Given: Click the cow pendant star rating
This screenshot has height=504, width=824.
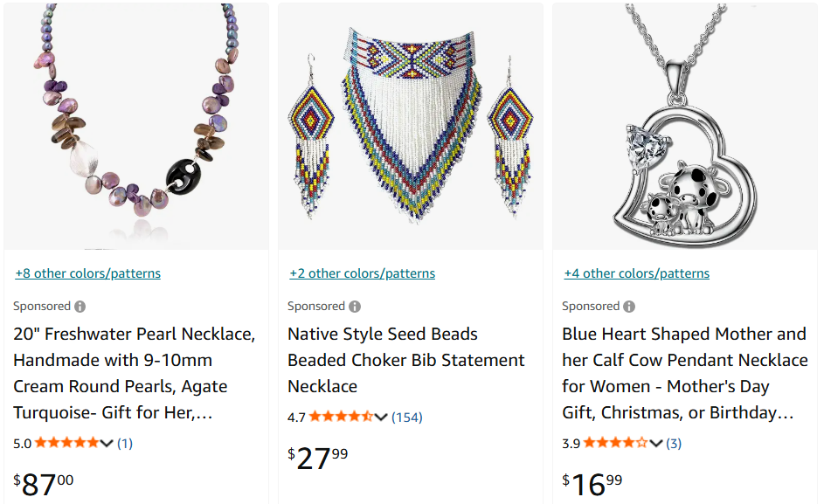Looking at the screenshot, I should [x=615, y=443].
